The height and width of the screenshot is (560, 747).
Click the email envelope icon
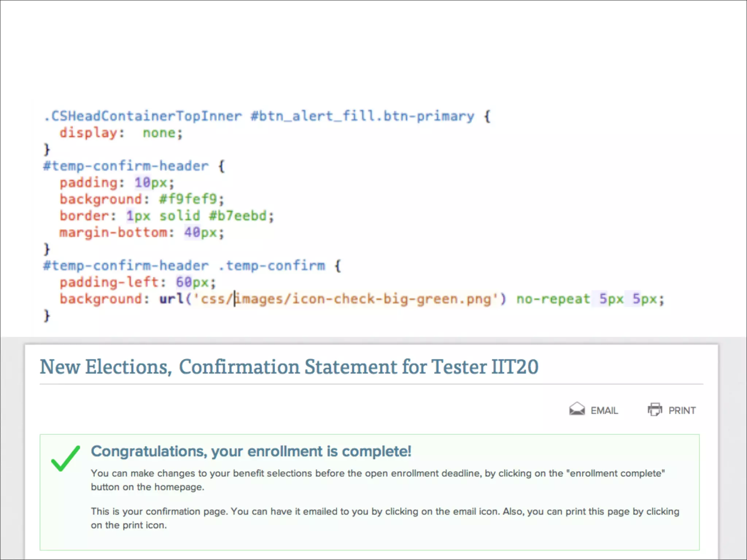(x=577, y=409)
